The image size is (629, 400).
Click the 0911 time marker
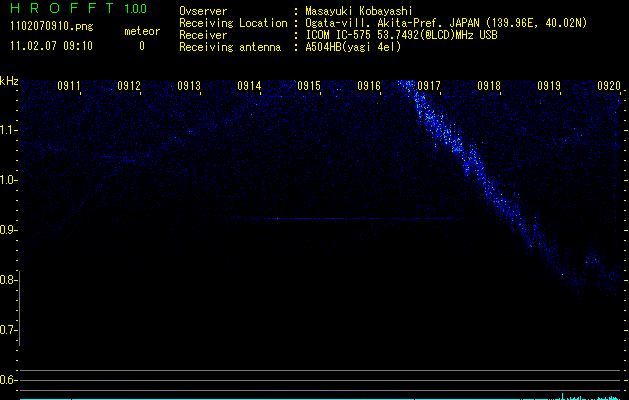[69, 86]
